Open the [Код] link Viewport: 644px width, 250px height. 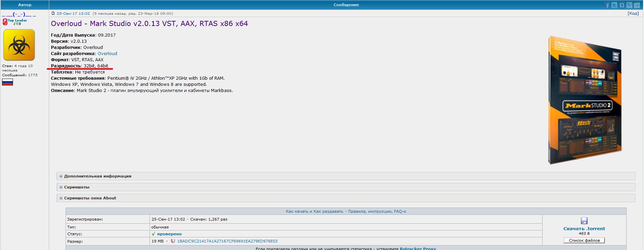click(x=633, y=13)
